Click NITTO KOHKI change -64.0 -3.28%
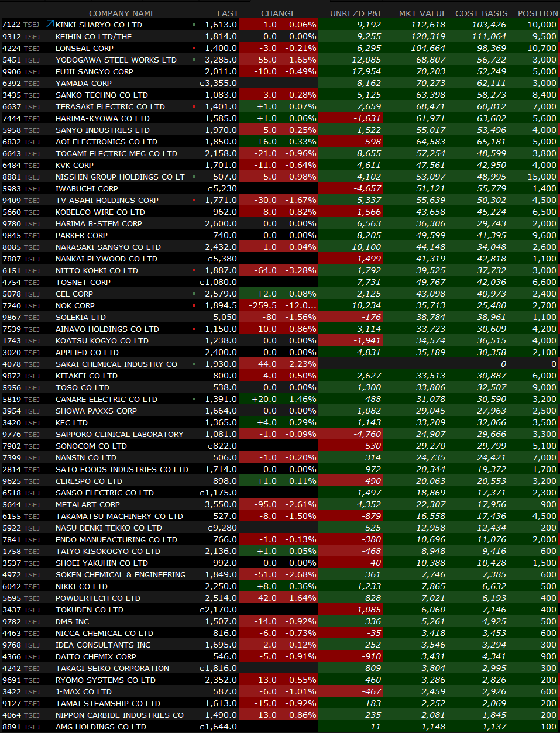Viewport: 560px width, 733px height. tap(279, 270)
